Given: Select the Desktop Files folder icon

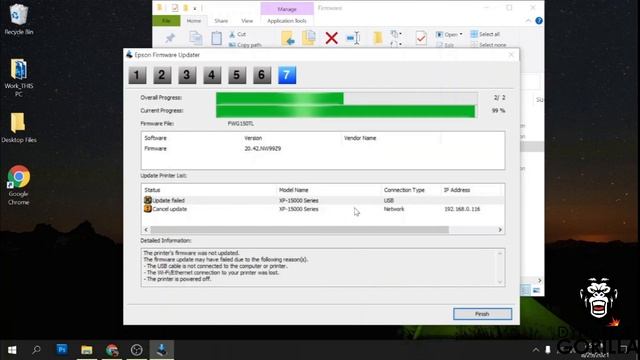Looking at the screenshot, I should 18,128.
